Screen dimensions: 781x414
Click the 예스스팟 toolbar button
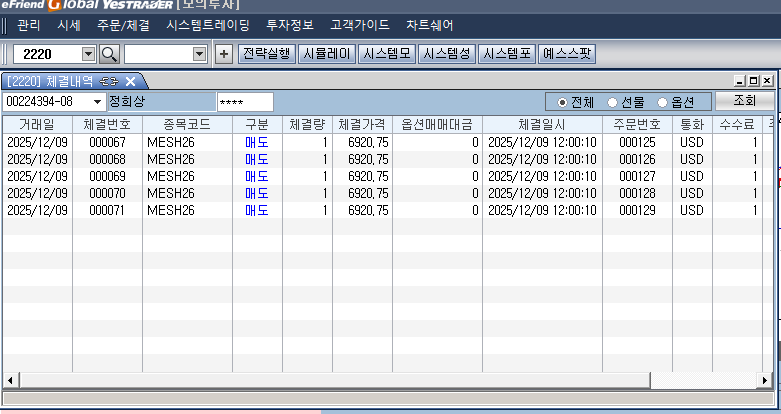(x=567, y=54)
